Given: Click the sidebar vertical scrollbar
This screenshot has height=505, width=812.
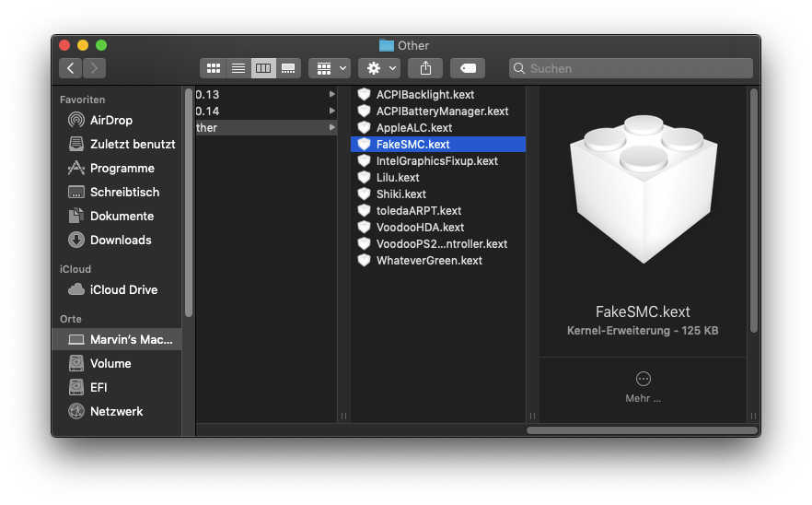Looking at the screenshot, I should point(189,202).
